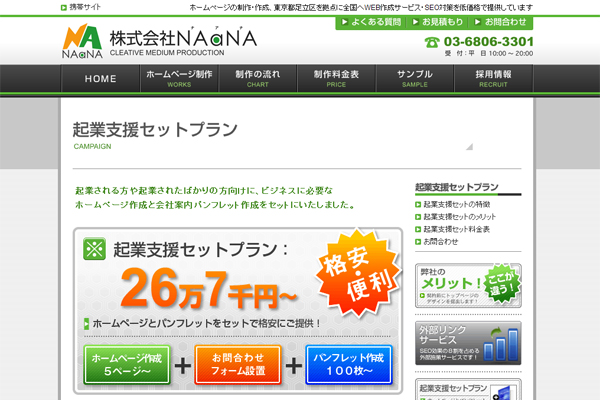Screen dimensions: 600x400
Task: Open ホームページ制作 WORKS menu item
Action: click(x=179, y=78)
